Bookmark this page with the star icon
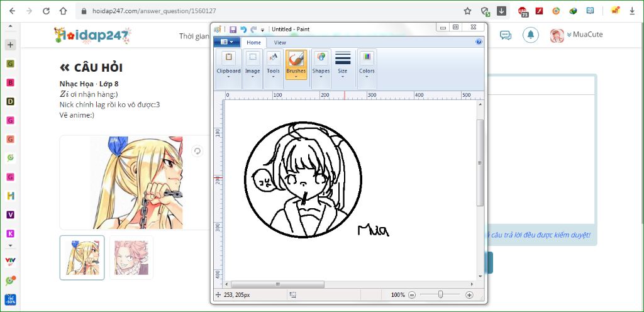Screen dimensions: 644x312 [x=467, y=11]
